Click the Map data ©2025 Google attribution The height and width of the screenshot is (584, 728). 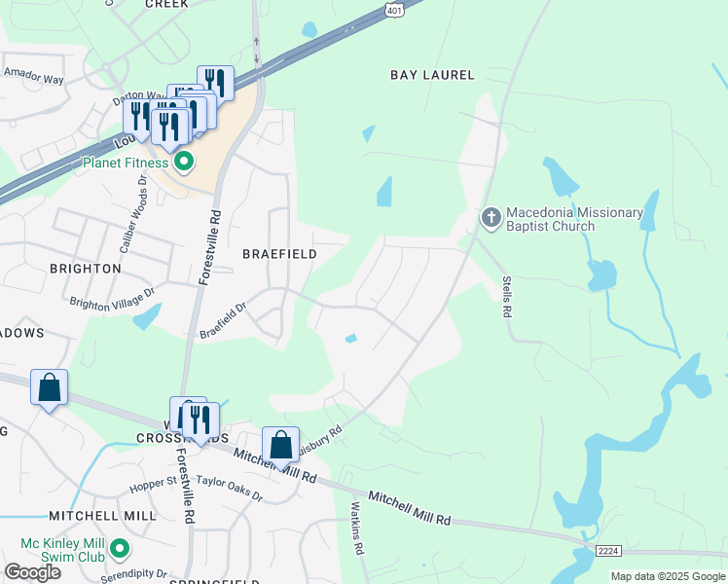(x=668, y=576)
